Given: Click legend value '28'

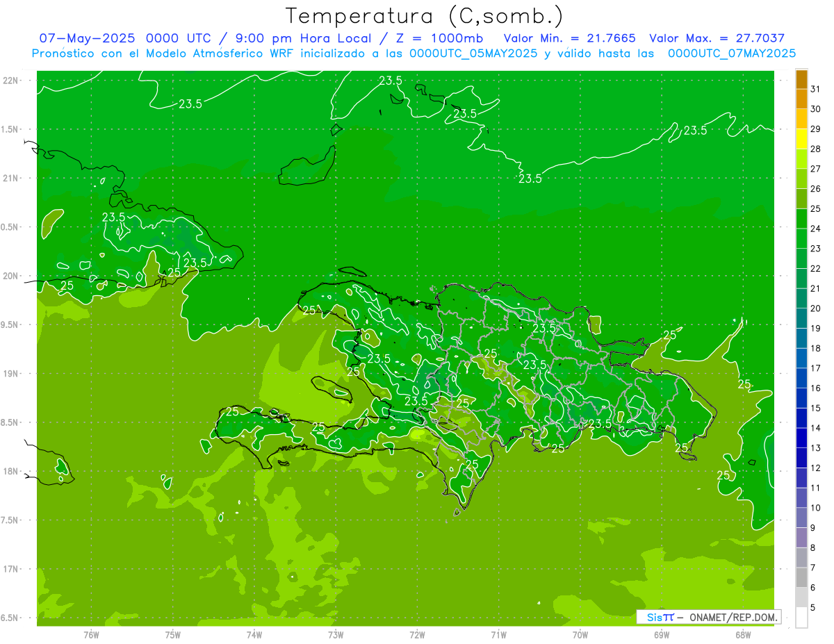Looking at the screenshot, I should click(816, 149).
